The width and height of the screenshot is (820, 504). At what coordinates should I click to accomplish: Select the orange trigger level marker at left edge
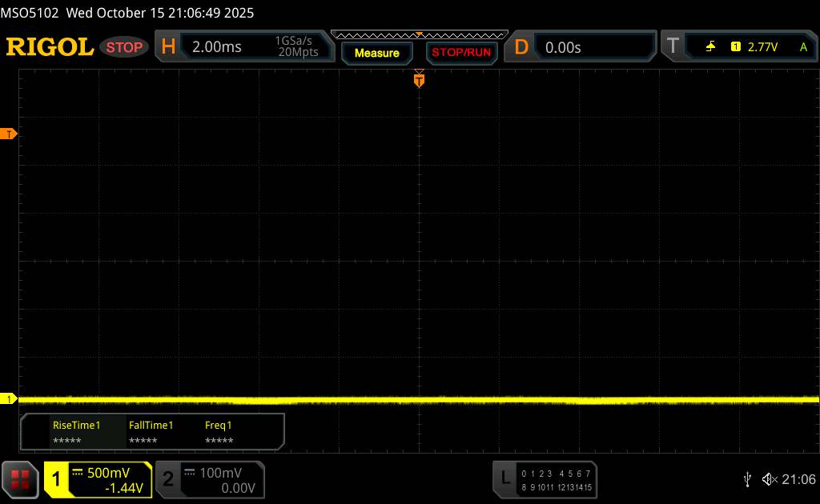tap(9, 134)
